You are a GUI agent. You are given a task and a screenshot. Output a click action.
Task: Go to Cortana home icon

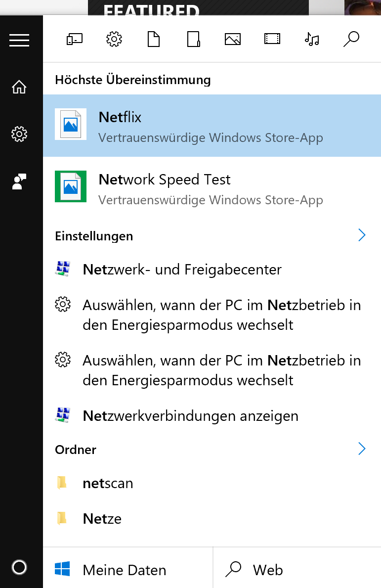(19, 87)
